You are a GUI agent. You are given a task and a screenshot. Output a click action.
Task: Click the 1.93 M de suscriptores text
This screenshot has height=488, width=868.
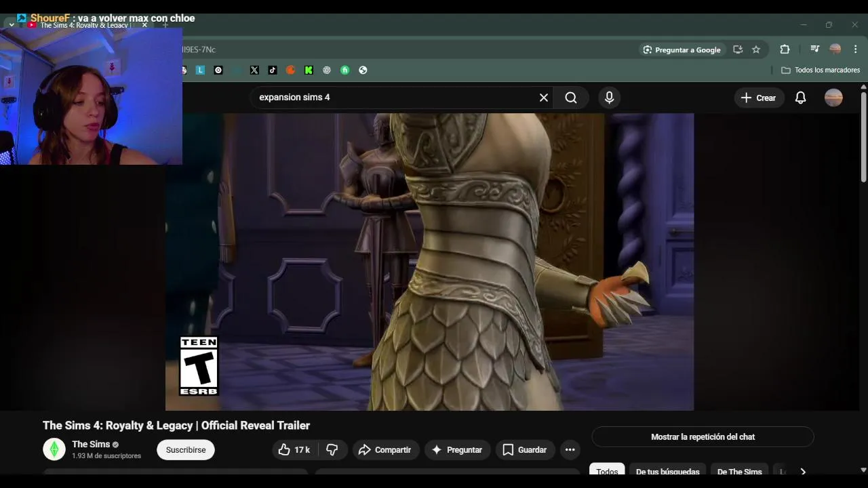point(106,456)
